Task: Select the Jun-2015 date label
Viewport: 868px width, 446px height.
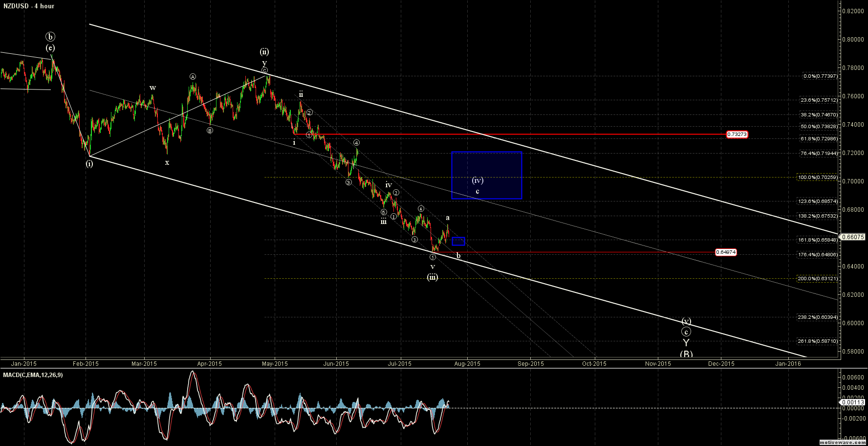Action: [x=336, y=363]
